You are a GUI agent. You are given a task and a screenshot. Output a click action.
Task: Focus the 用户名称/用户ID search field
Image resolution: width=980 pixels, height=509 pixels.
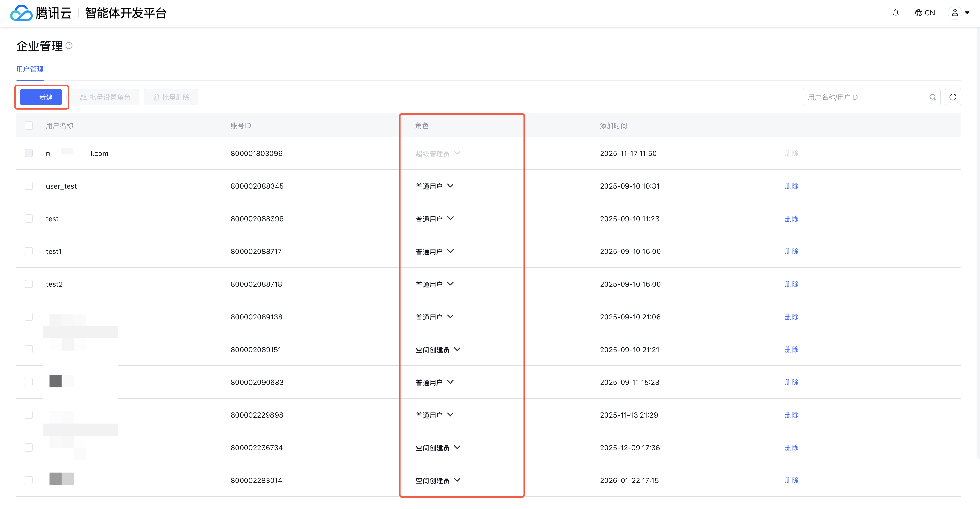[864, 97]
